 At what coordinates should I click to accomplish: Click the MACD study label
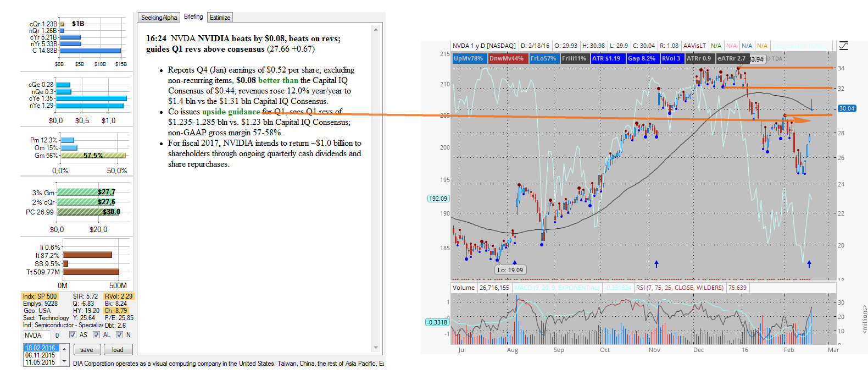pyautogui.click(x=557, y=288)
